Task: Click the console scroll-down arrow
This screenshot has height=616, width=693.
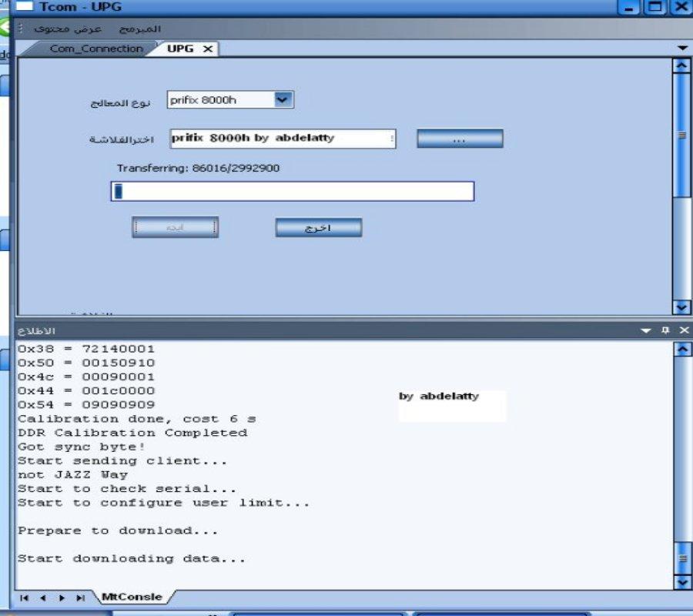Action: point(682,582)
